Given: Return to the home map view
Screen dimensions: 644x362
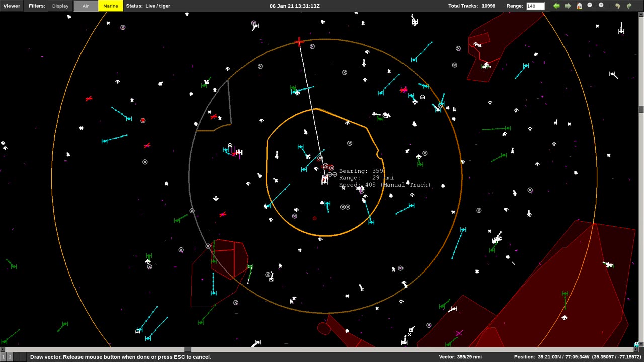Looking at the screenshot, I should pyautogui.click(x=579, y=6).
